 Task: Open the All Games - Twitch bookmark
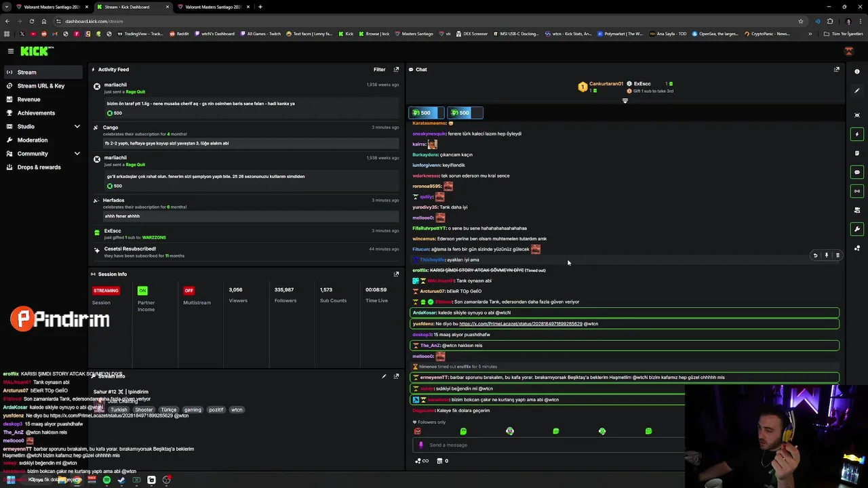pos(260,34)
